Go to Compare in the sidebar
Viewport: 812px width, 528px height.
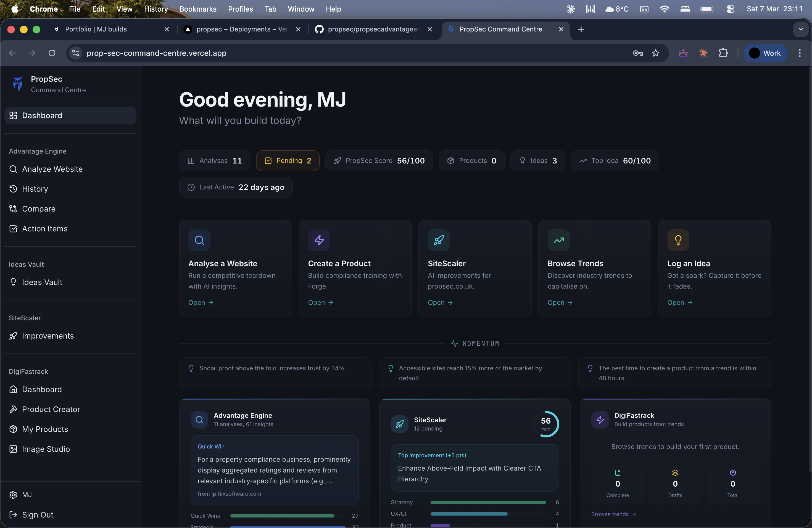click(70, 209)
